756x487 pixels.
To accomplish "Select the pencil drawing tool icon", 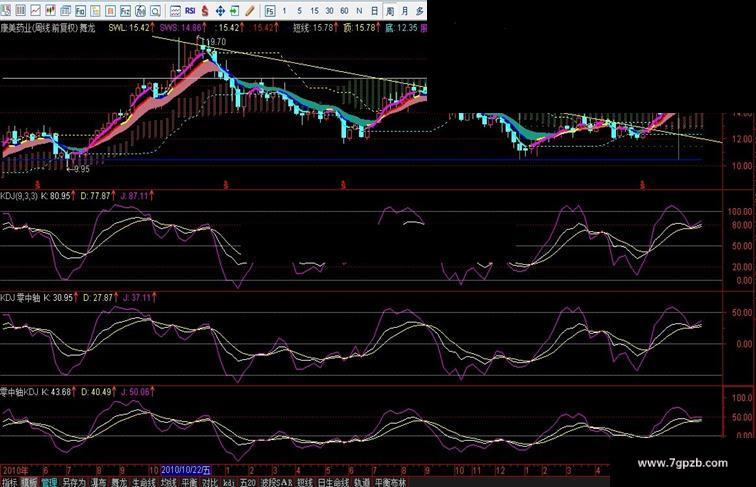I will 249,10.
